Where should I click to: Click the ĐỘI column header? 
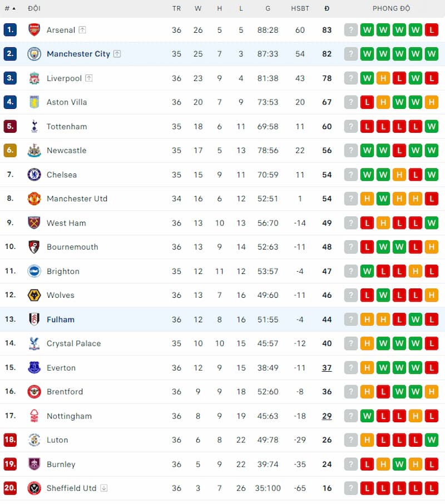pos(34,8)
